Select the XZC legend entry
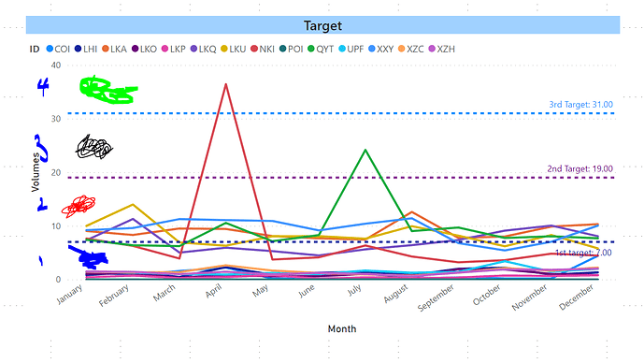This screenshot has height=363, width=644. coord(411,49)
